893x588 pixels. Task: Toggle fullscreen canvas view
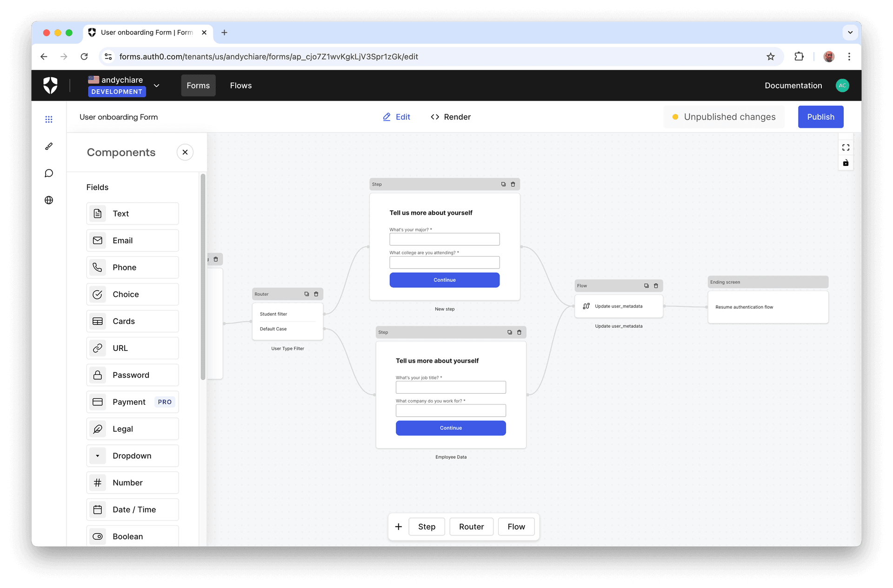pos(846,147)
